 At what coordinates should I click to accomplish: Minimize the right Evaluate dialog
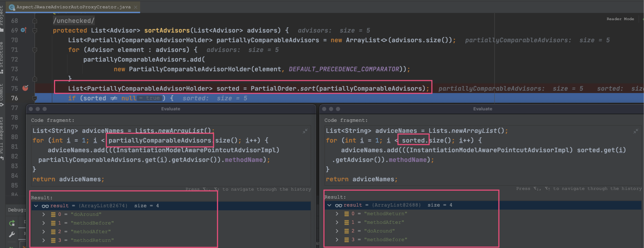pos(331,109)
